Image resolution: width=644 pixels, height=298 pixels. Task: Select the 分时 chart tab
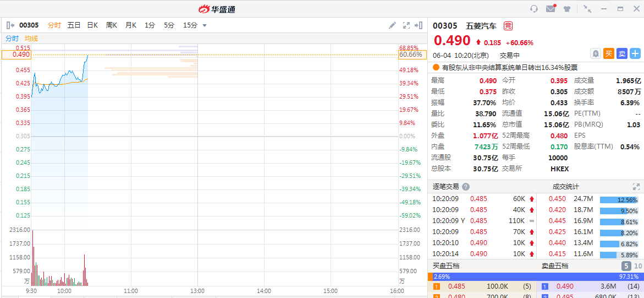coord(54,25)
